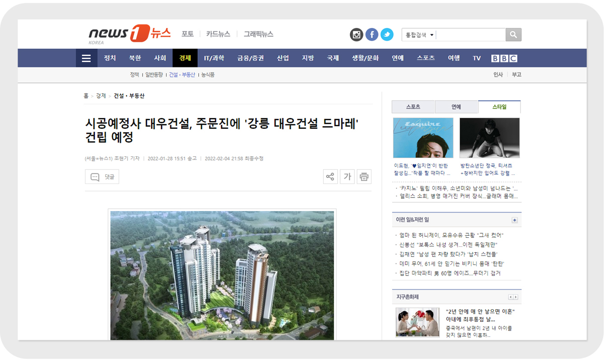This screenshot has width=604, height=364.
Task: Open the Esquire 이도현 thumbnail
Action: point(423,138)
